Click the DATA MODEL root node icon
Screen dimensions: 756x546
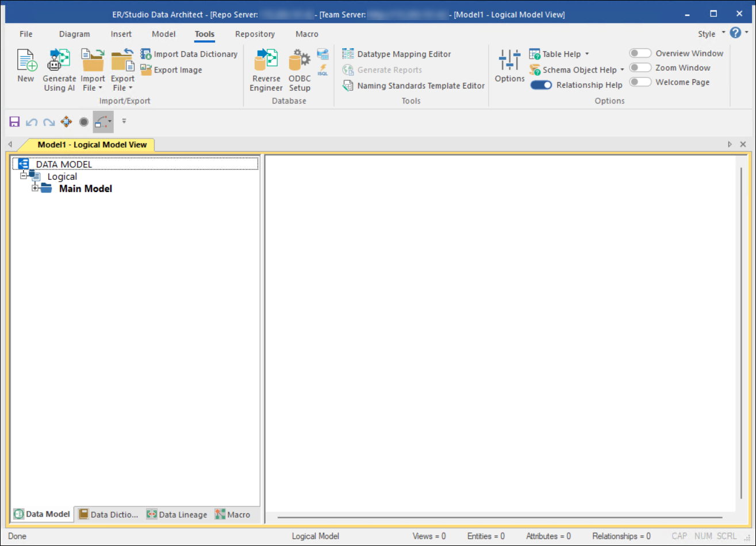24,164
